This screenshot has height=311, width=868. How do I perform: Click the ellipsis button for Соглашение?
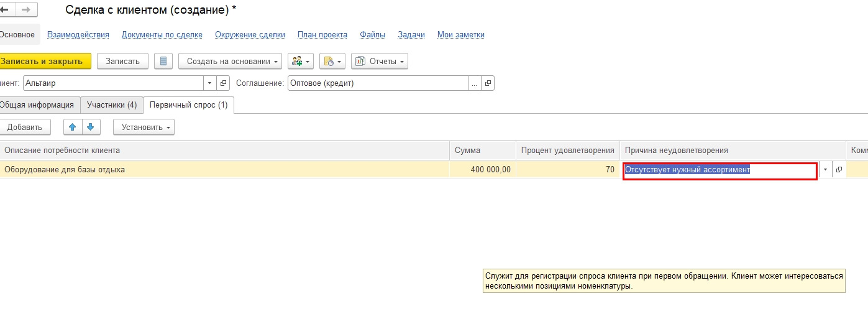pyautogui.click(x=475, y=83)
